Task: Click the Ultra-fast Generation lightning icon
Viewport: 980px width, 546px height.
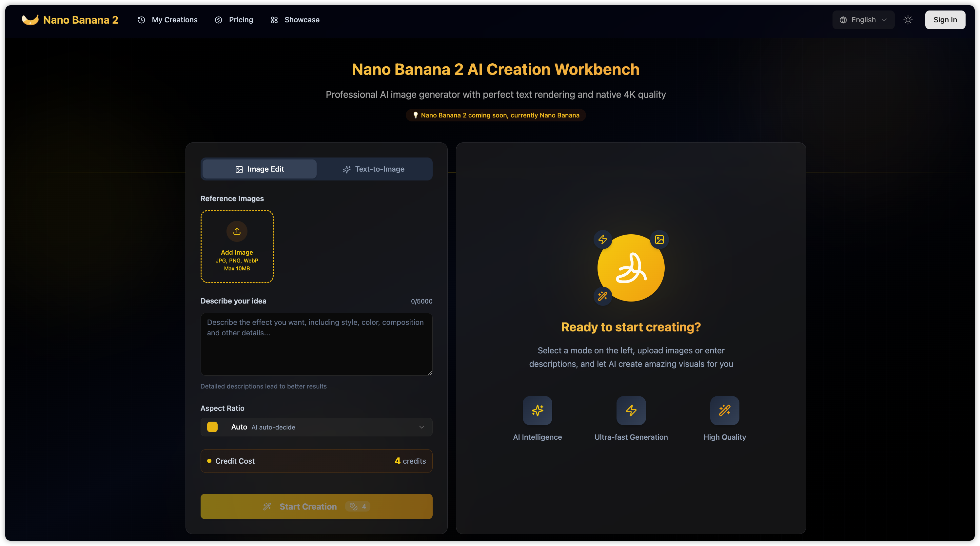Action: (631, 410)
